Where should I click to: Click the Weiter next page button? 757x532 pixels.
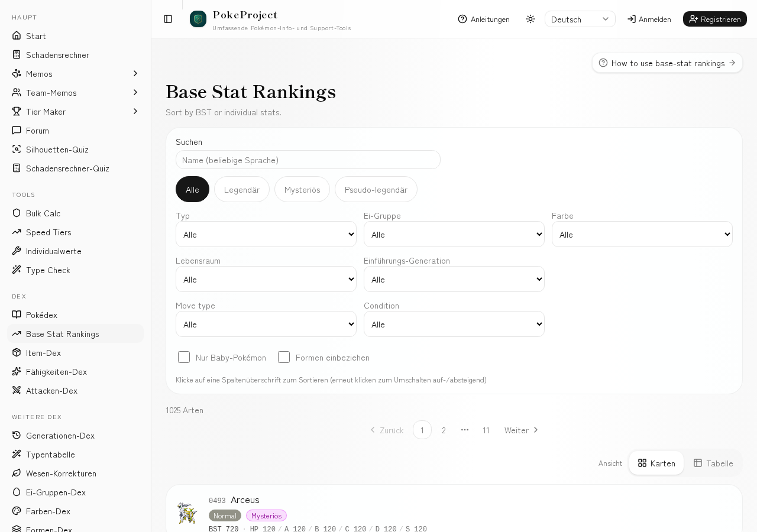[x=522, y=430]
